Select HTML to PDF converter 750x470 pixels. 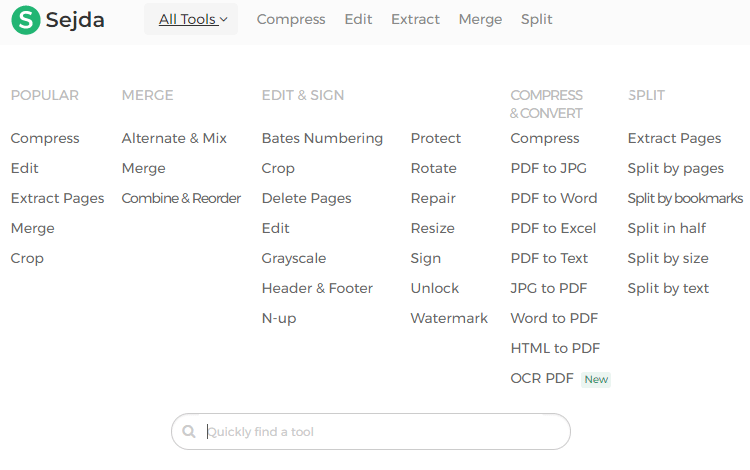coord(555,349)
